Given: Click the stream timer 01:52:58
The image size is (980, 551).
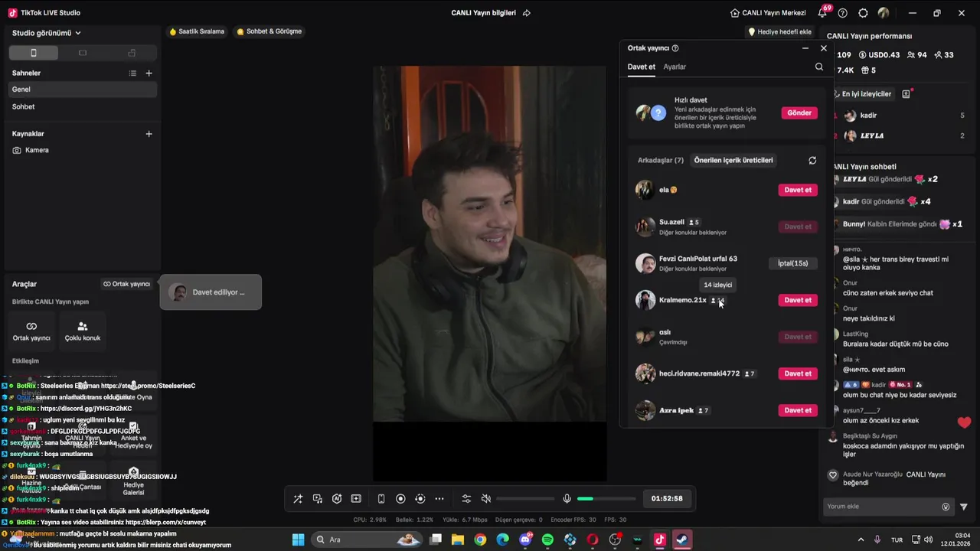Looking at the screenshot, I should click(667, 499).
